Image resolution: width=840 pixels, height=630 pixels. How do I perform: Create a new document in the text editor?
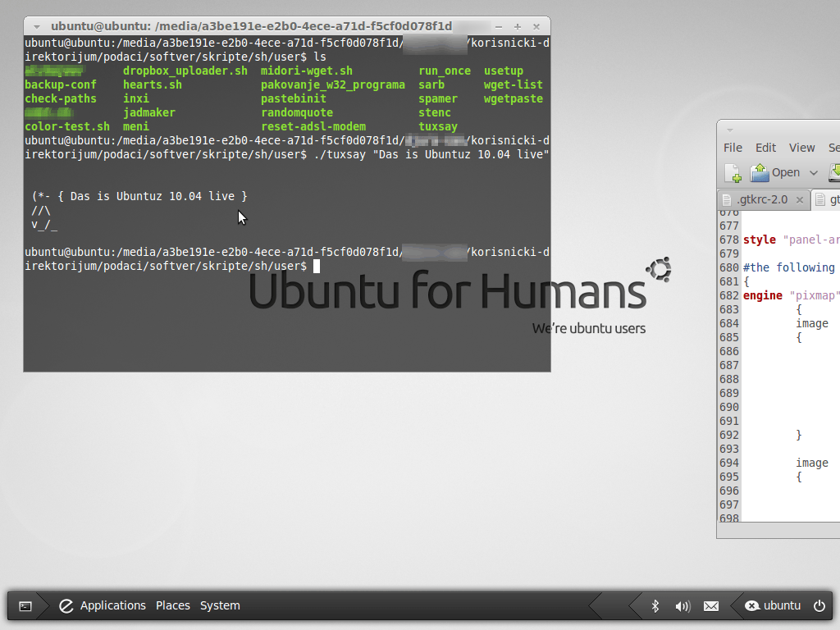pyautogui.click(x=733, y=173)
